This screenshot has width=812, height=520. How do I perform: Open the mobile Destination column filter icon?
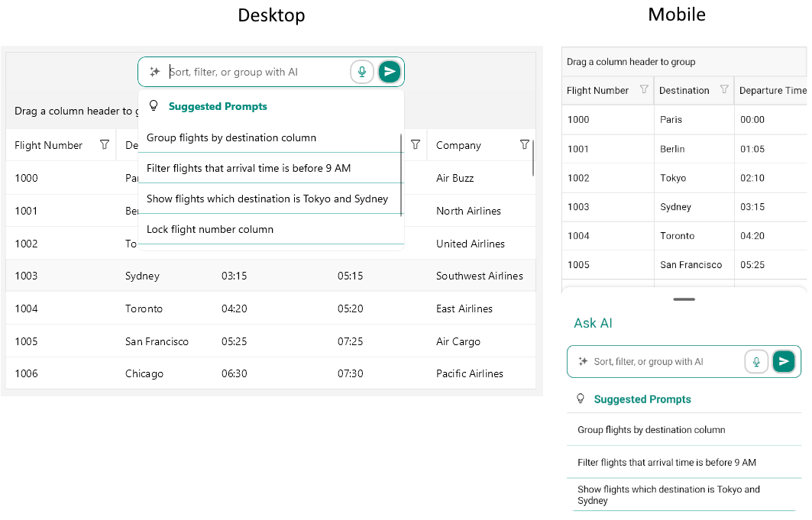click(723, 90)
